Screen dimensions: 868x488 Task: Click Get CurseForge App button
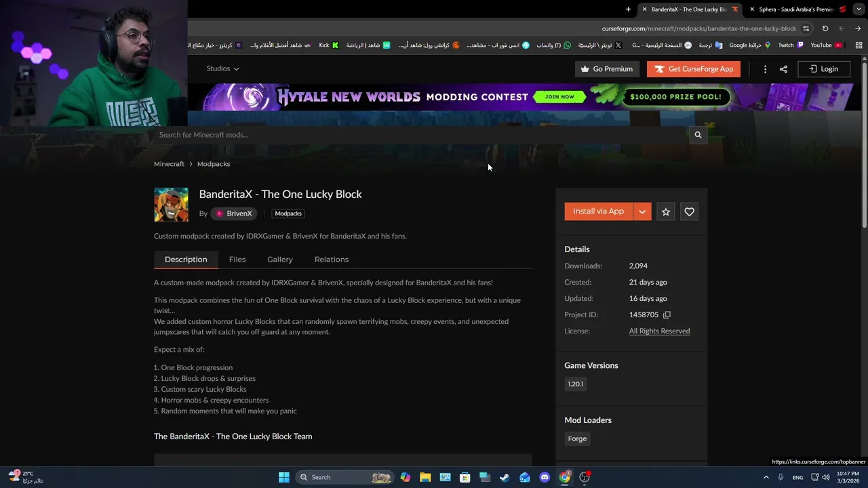pyautogui.click(x=694, y=69)
